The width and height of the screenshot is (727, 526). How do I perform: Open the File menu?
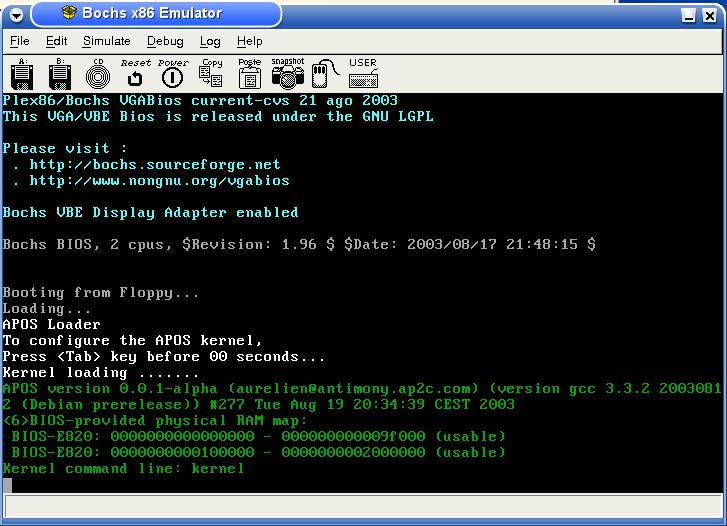pyautogui.click(x=19, y=41)
